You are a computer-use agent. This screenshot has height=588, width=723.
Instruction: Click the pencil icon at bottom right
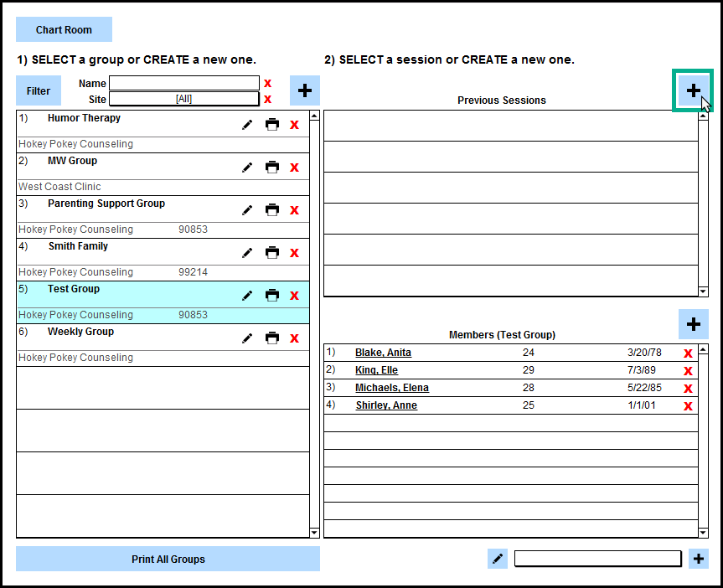pyautogui.click(x=498, y=559)
